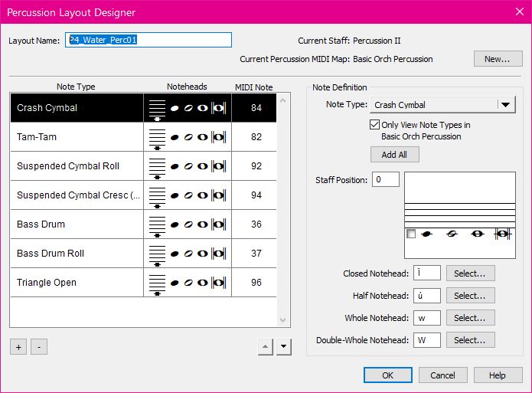Click the Layout Name text field
532x393 pixels.
coord(149,40)
